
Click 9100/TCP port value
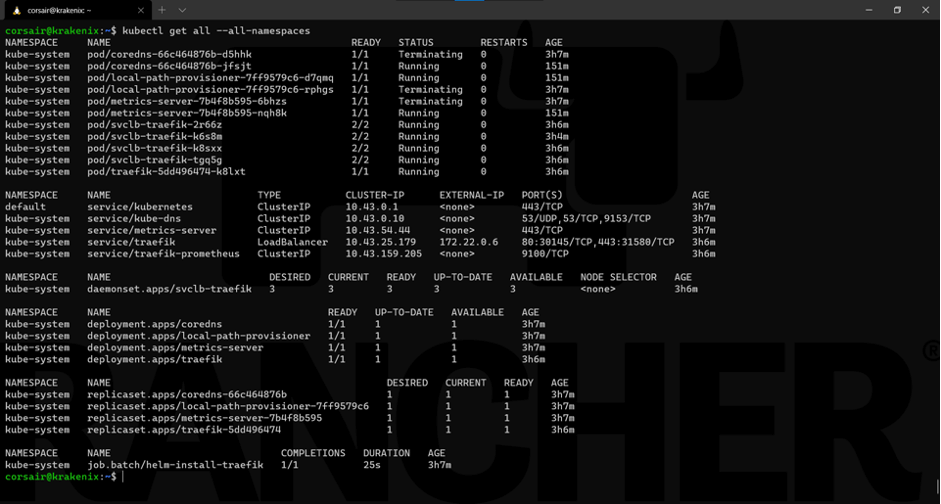coord(546,254)
